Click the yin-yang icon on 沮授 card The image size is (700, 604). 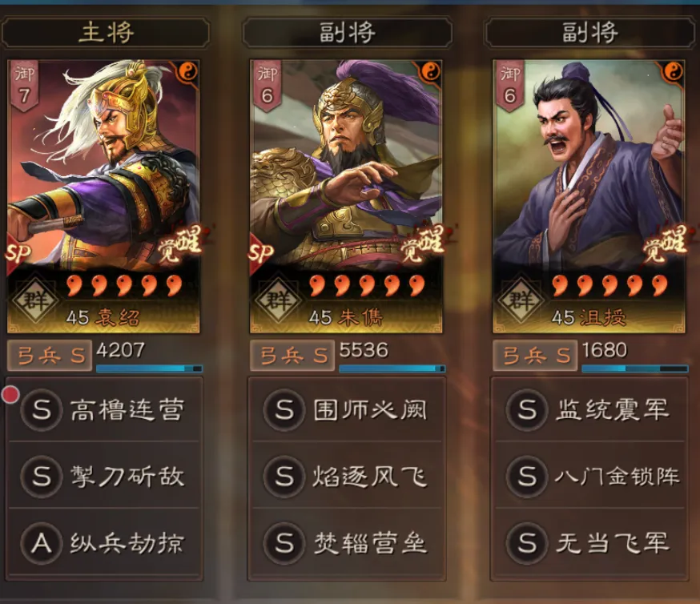tap(674, 71)
